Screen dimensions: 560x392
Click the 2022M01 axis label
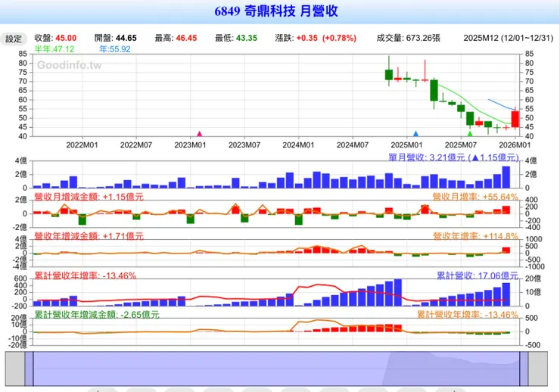(82, 145)
